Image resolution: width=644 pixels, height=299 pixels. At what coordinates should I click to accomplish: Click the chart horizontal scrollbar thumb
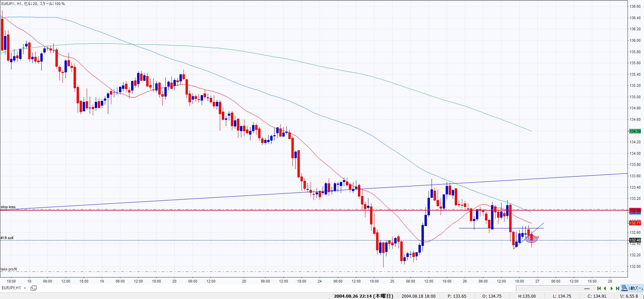587,289
